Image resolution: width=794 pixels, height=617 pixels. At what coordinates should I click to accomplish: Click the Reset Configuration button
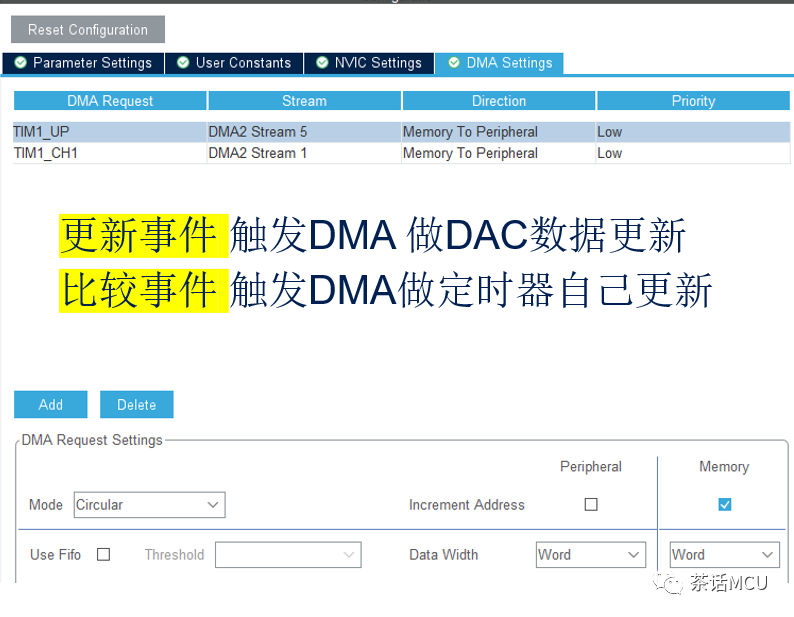pos(88,29)
